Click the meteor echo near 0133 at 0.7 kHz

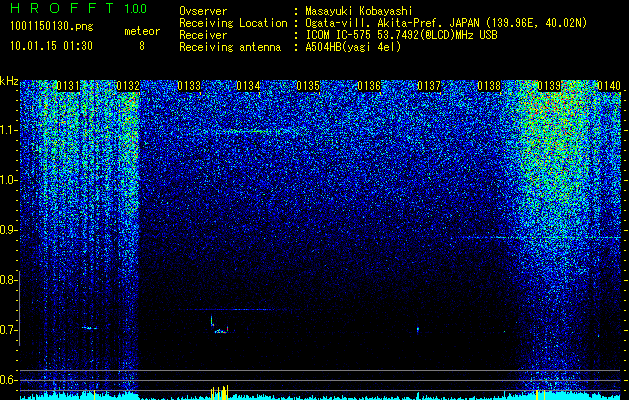219,325
